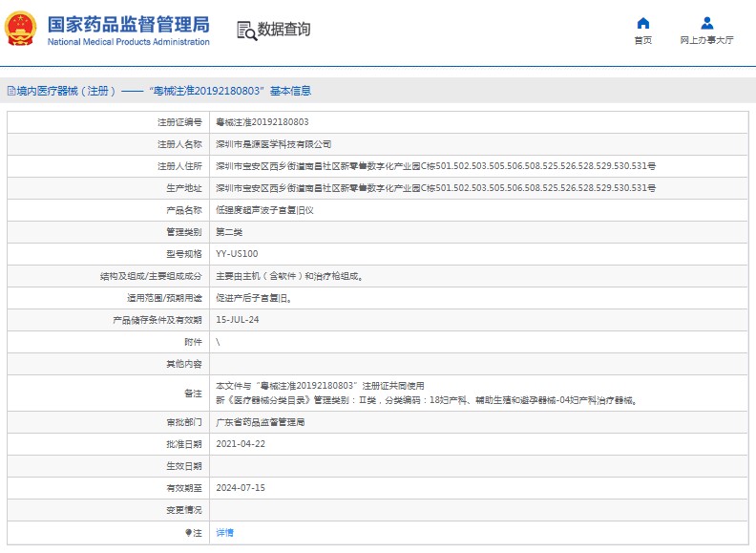
Task: Click the lightbulb icon next to 注
Action: point(188,533)
